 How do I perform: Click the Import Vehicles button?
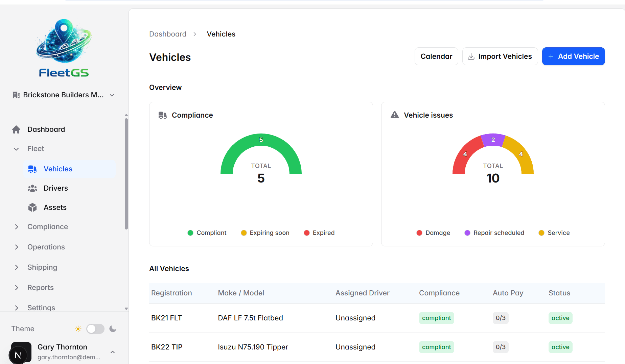point(500,56)
